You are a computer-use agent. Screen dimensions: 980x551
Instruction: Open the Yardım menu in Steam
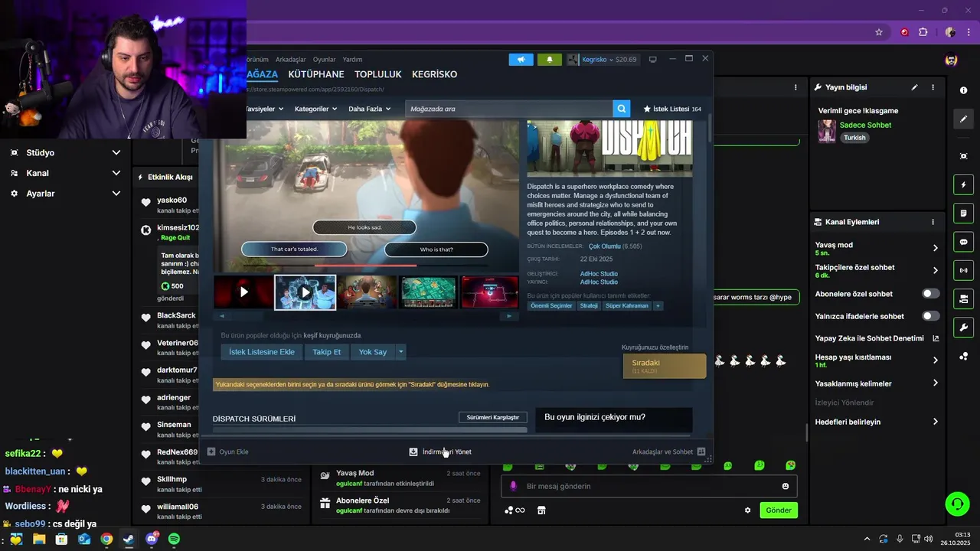[352, 60]
